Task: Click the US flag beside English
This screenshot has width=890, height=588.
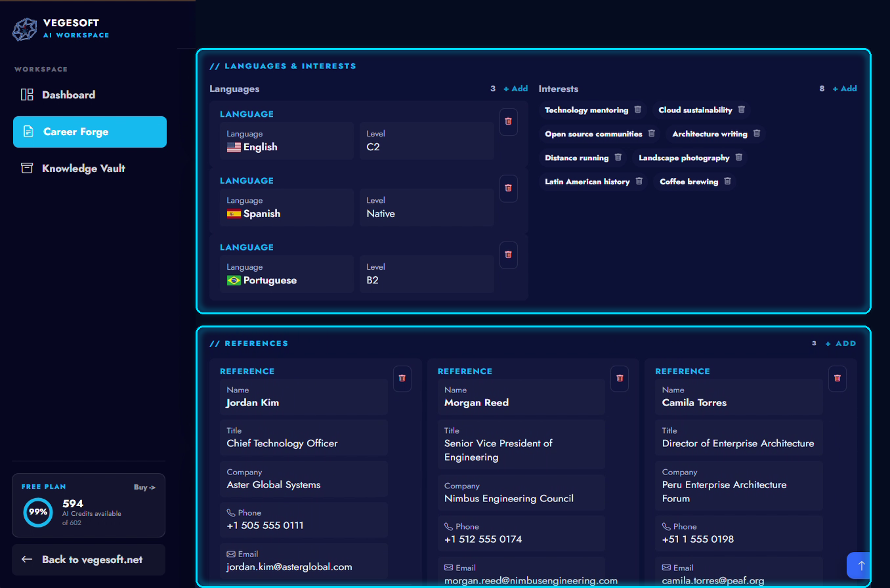Action: click(234, 148)
